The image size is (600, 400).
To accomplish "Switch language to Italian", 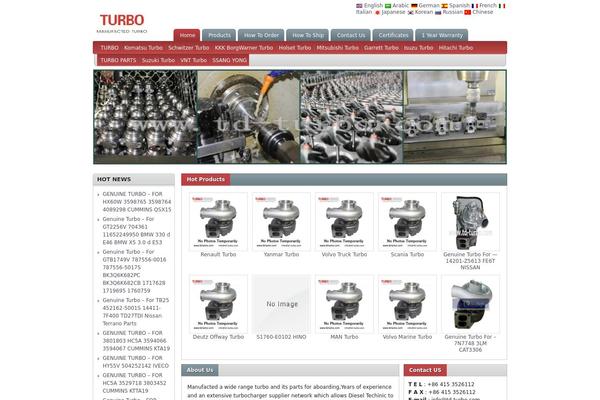I will [x=364, y=12].
